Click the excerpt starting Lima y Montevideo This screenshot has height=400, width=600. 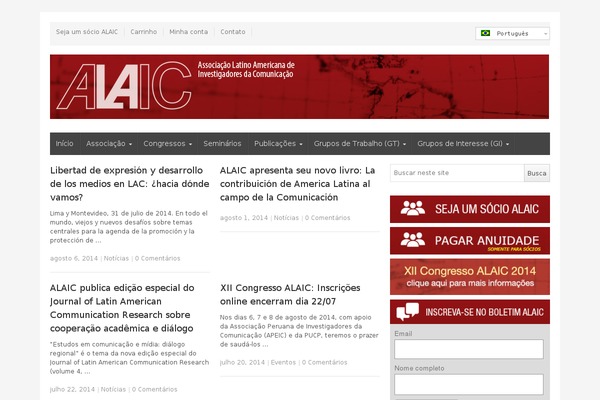[x=129, y=227]
